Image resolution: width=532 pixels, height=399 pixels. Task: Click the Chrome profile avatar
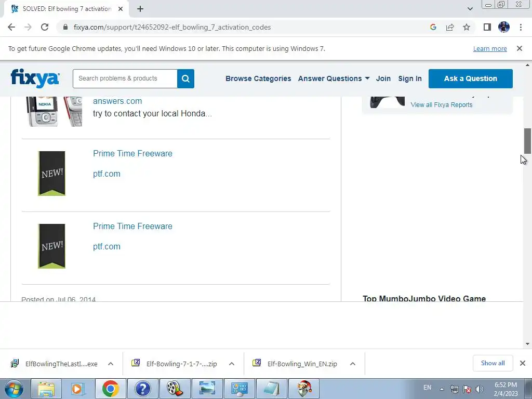coord(504,27)
